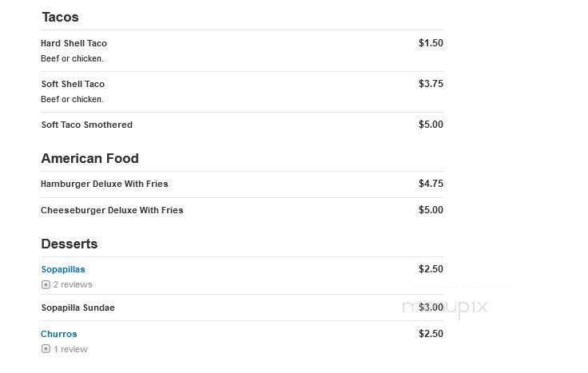Click the $4.75 Hamburger Deluxe price

tap(431, 184)
